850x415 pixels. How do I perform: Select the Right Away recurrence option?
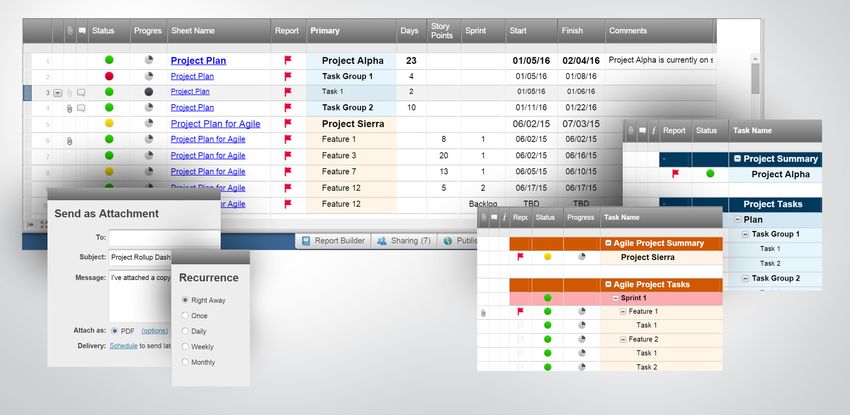pos(185,300)
